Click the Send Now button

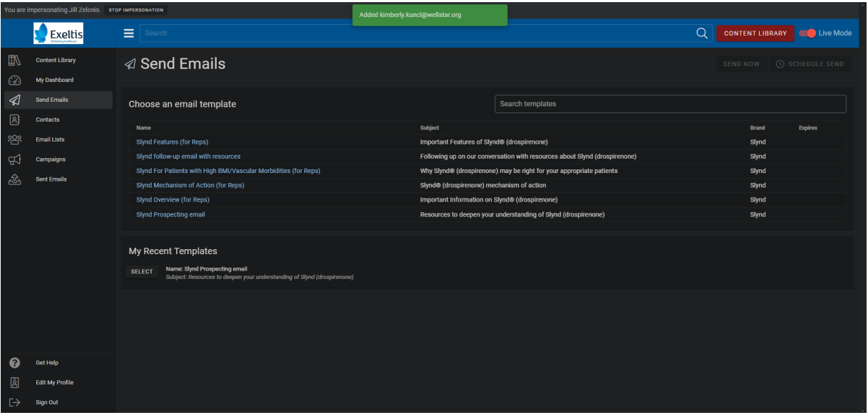741,64
